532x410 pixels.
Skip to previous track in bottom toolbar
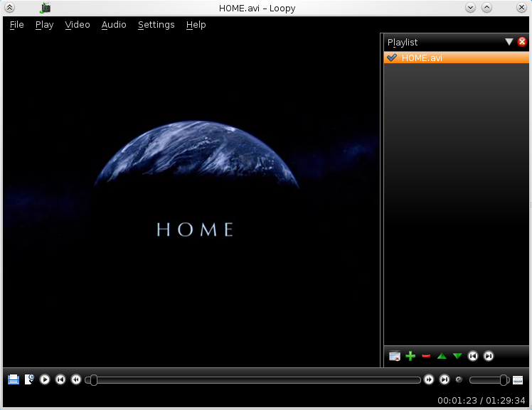[x=60, y=379]
